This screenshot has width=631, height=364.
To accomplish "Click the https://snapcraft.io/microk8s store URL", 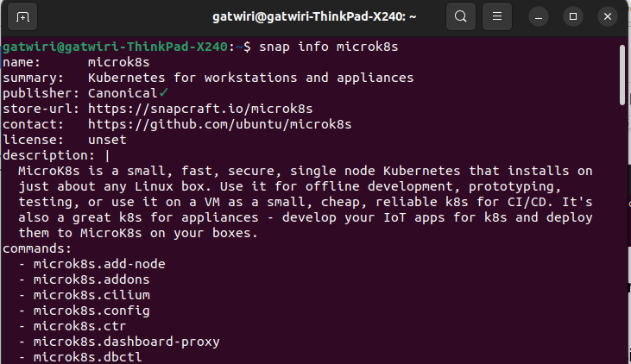I will [200, 109].
